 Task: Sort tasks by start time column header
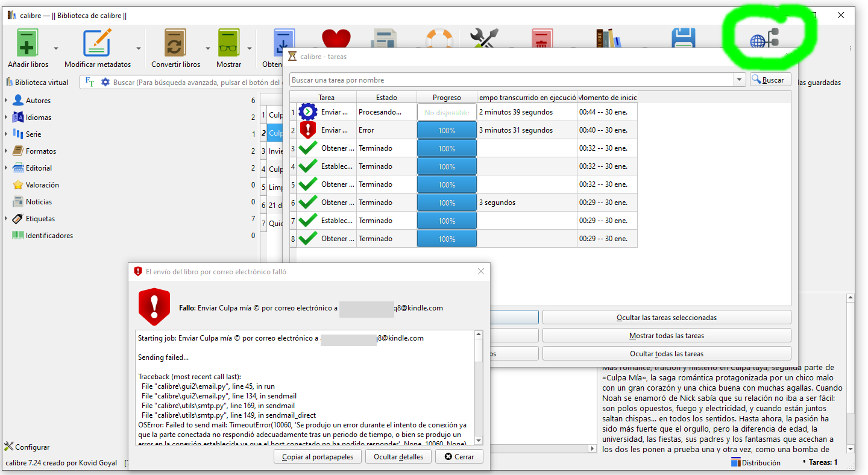pyautogui.click(x=607, y=97)
